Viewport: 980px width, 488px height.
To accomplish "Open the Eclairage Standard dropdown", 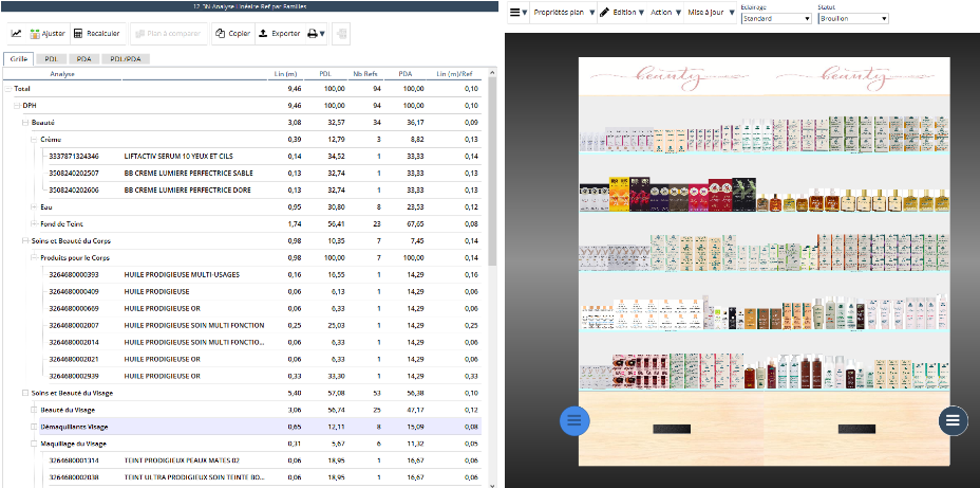I will point(777,18).
